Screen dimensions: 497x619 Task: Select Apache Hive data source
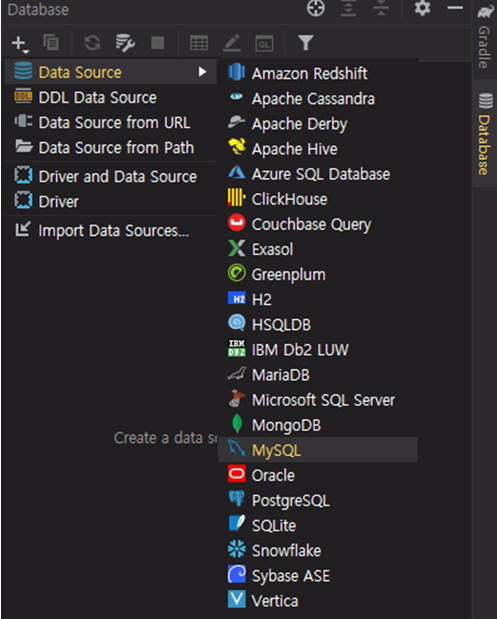pyautogui.click(x=318, y=149)
